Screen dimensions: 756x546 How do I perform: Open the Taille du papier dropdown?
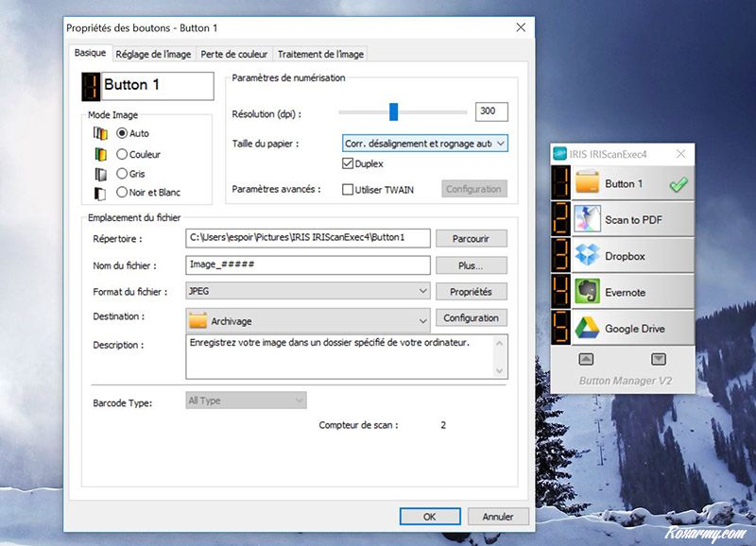pyautogui.click(x=424, y=144)
